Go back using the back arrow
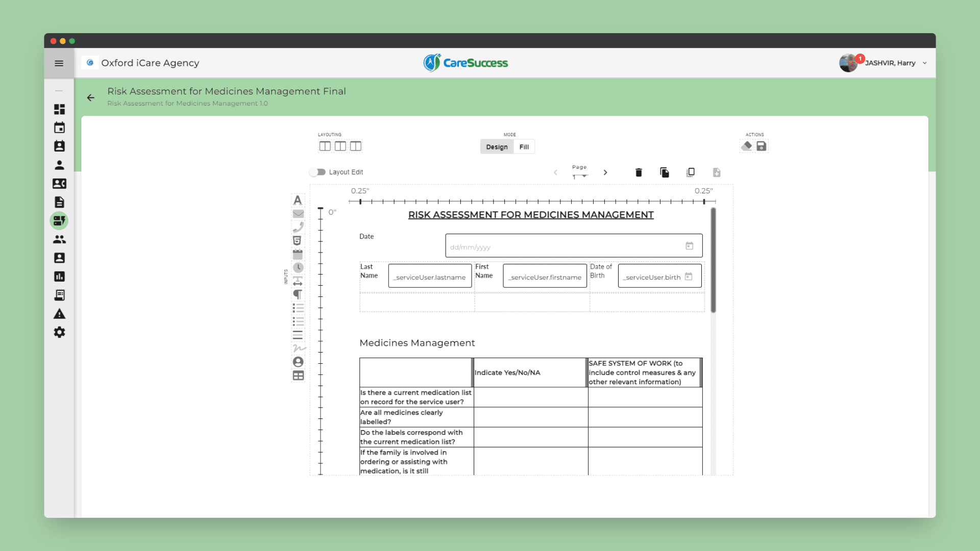 [x=90, y=97]
